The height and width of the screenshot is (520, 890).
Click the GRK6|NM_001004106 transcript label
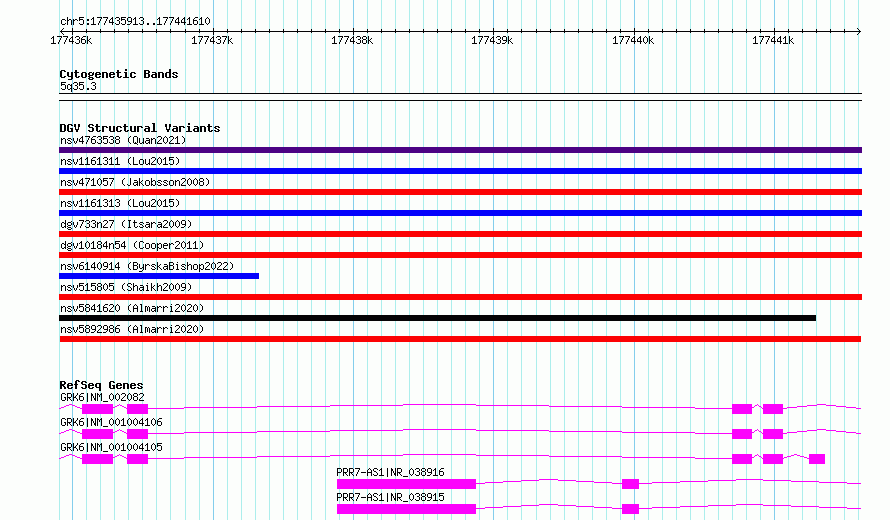pyautogui.click(x=111, y=422)
